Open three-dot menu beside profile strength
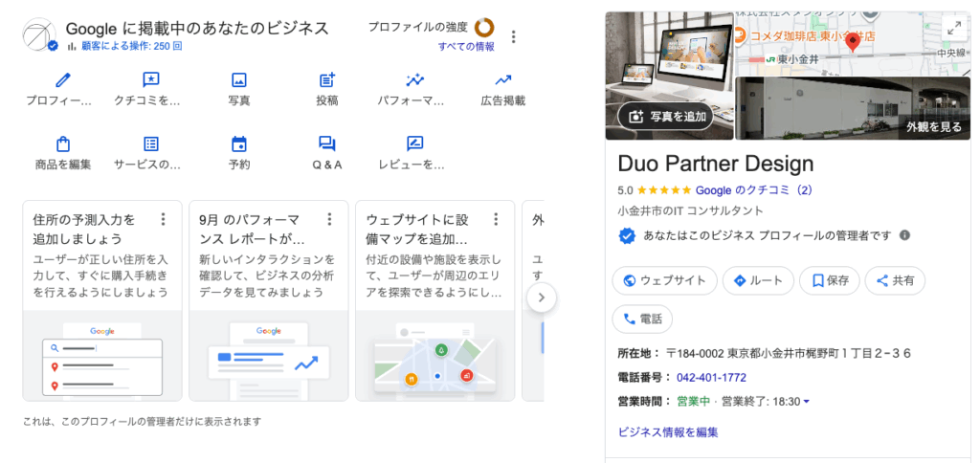The width and height of the screenshot is (980, 463). 514,37
